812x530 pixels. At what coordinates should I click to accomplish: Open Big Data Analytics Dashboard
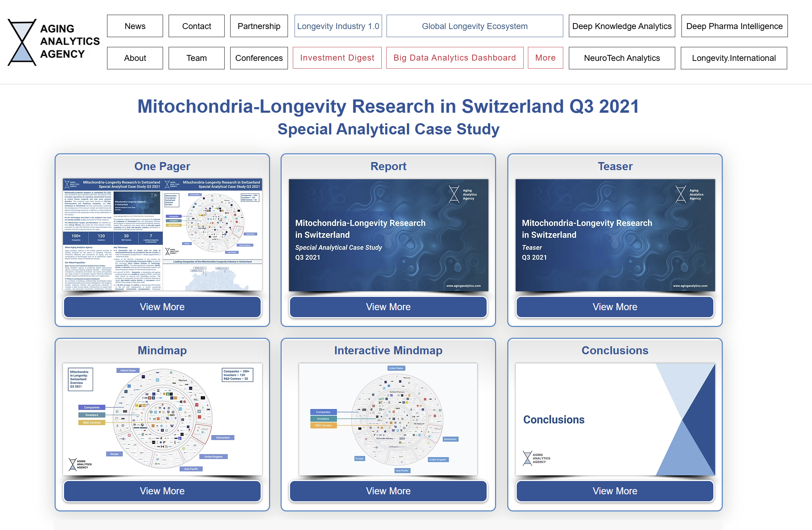coord(454,58)
